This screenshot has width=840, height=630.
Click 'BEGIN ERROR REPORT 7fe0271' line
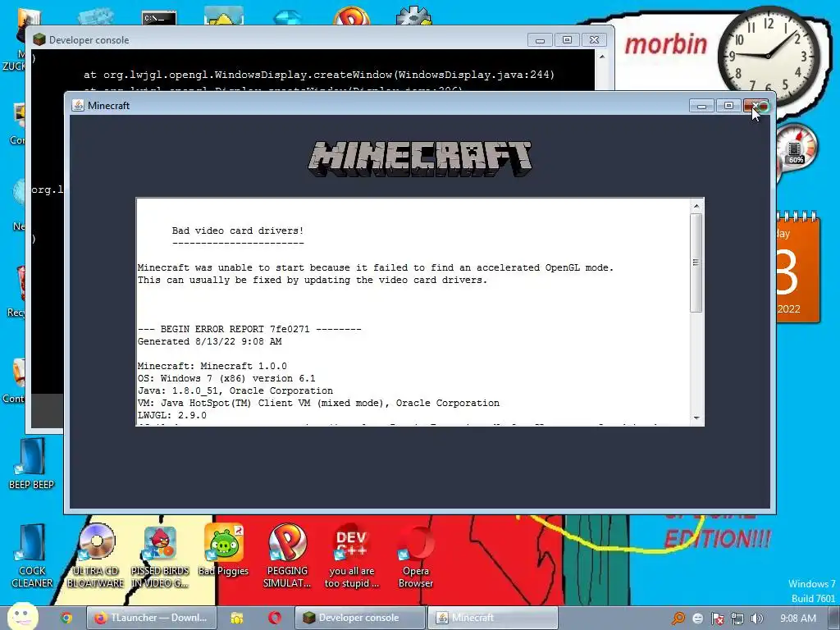click(249, 329)
